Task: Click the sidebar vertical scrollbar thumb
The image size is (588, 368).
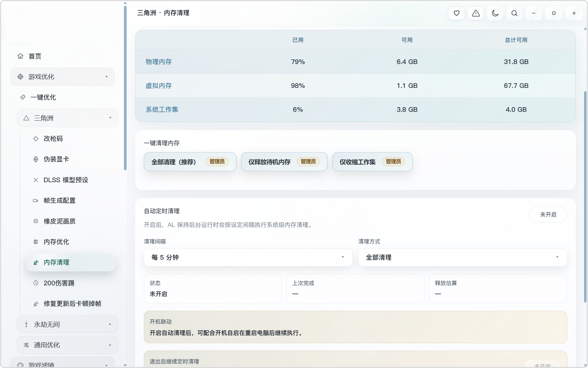Action: click(125, 88)
